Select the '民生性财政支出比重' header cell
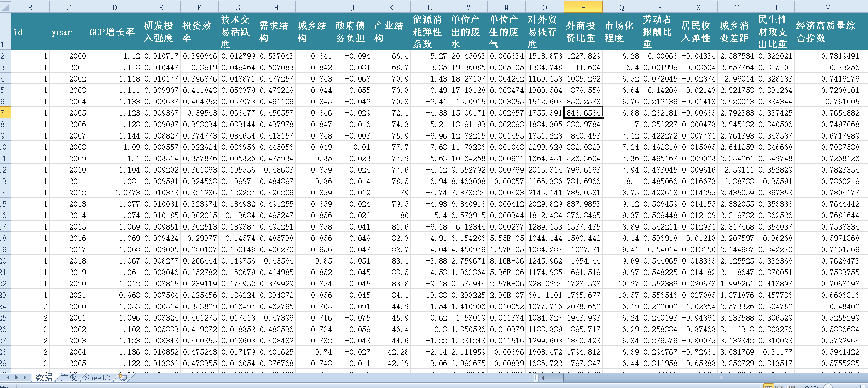The width and height of the screenshot is (868, 388). [x=775, y=31]
